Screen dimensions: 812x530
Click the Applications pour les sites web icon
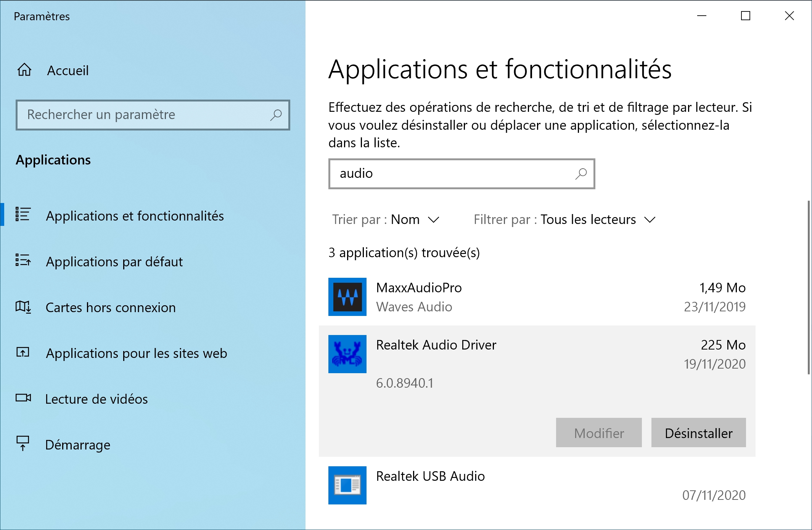(x=23, y=352)
